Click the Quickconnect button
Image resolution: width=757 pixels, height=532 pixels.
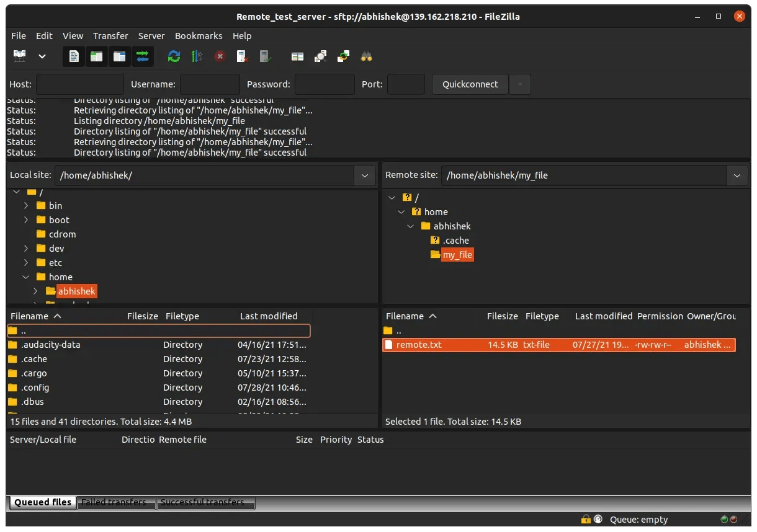point(470,84)
